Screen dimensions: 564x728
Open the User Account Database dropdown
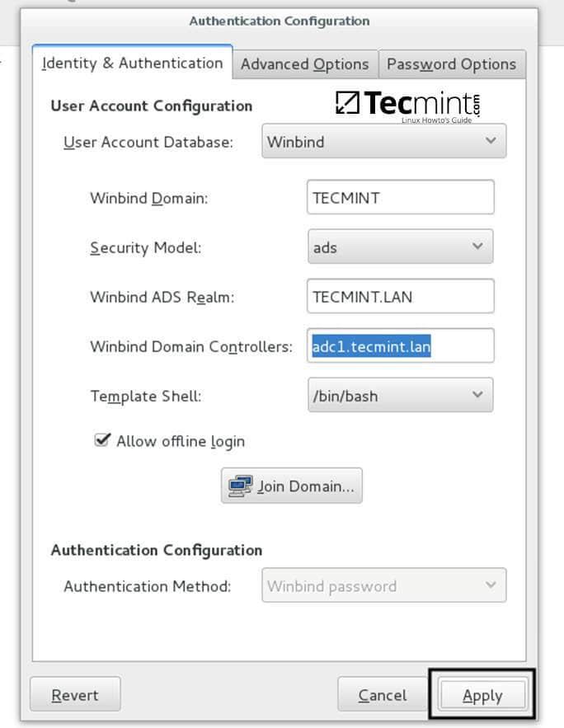[x=383, y=141]
